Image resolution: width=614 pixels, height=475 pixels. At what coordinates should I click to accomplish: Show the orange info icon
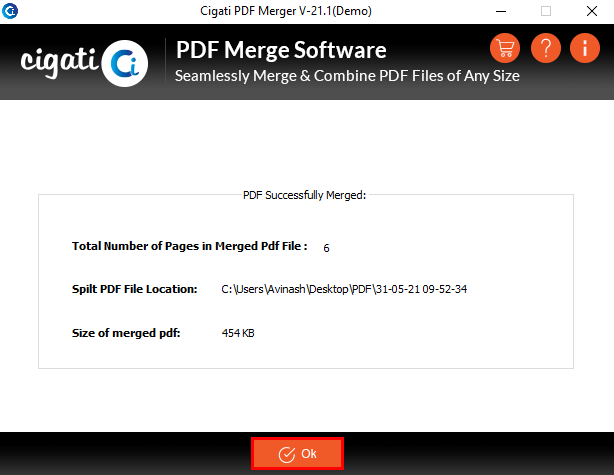coord(585,48)
